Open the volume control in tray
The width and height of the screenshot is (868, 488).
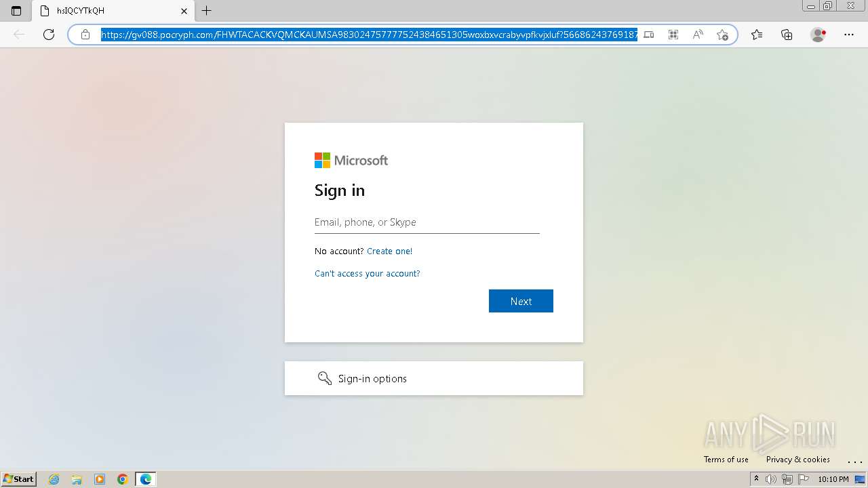[771, 479]
